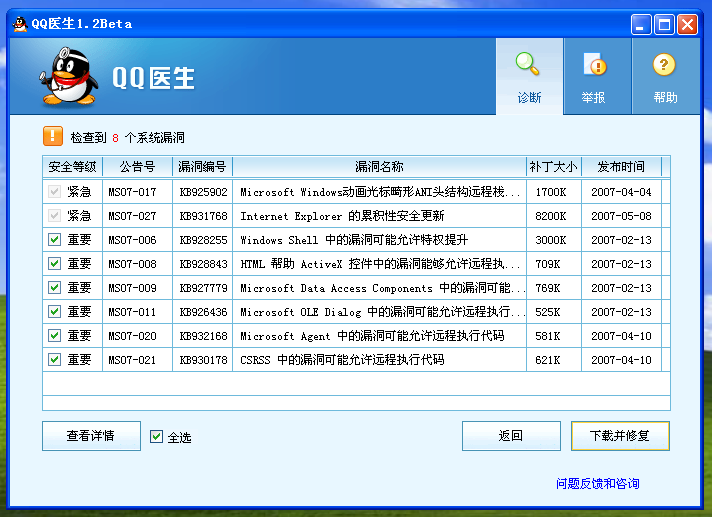Select the KB928843 cell
This screenshot has height=517, width=712.
203,264
